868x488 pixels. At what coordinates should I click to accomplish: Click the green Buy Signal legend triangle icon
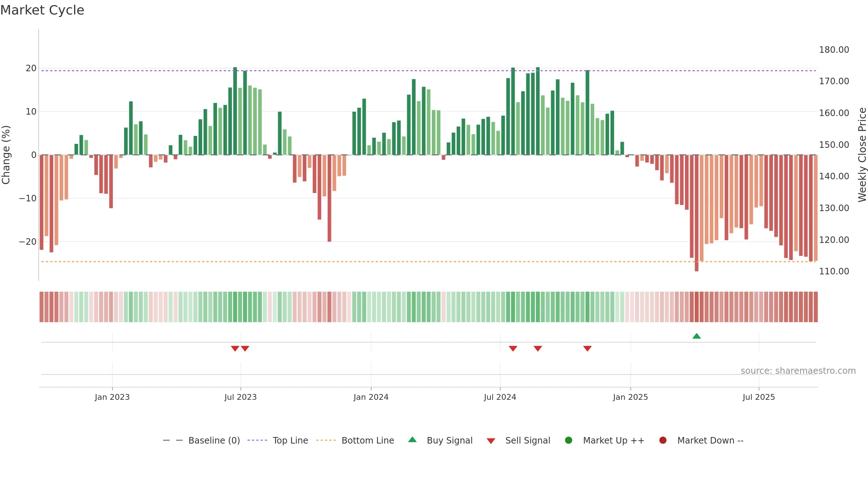coord(412,440)
